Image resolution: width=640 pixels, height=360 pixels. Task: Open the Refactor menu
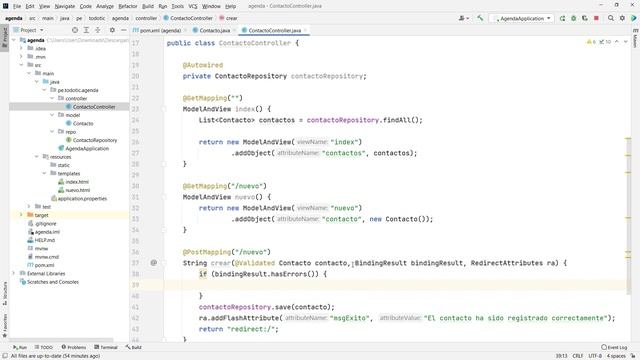(128, 6)
